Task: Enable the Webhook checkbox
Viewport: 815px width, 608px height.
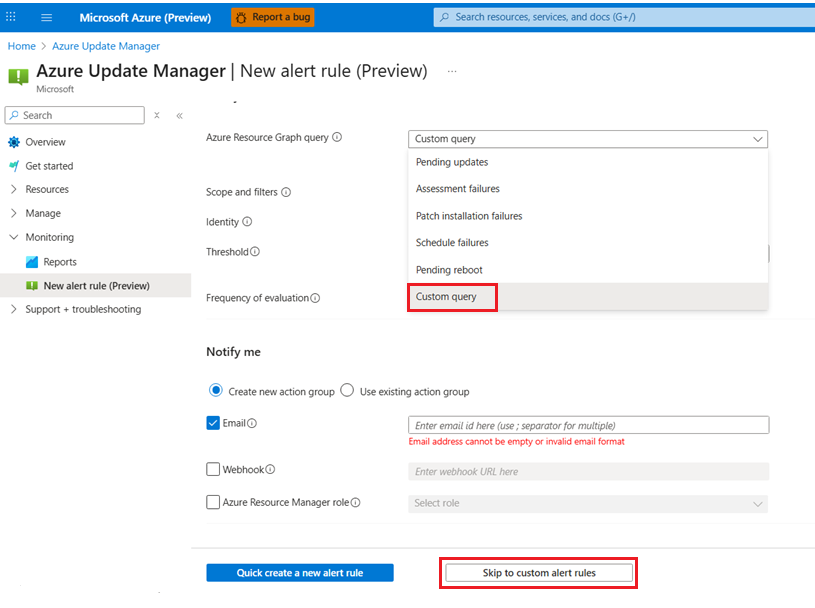Action: click(x=213, y=469)
